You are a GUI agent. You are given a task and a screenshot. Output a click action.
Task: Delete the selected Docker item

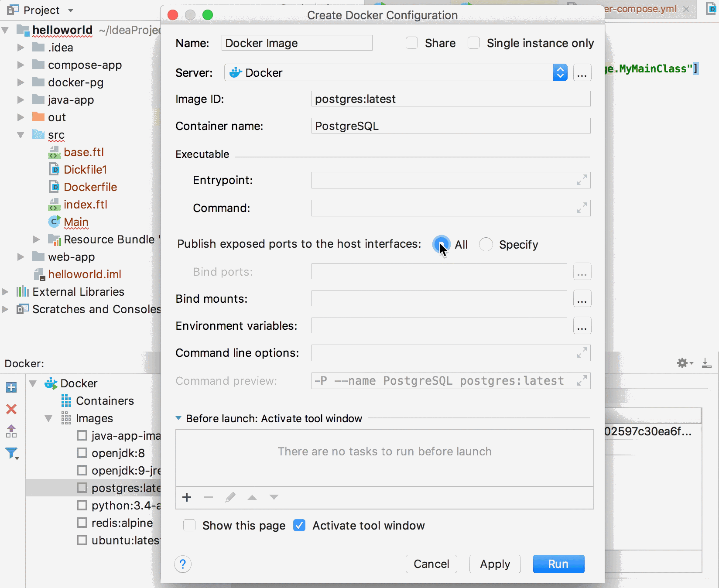[x=11, y=409]
